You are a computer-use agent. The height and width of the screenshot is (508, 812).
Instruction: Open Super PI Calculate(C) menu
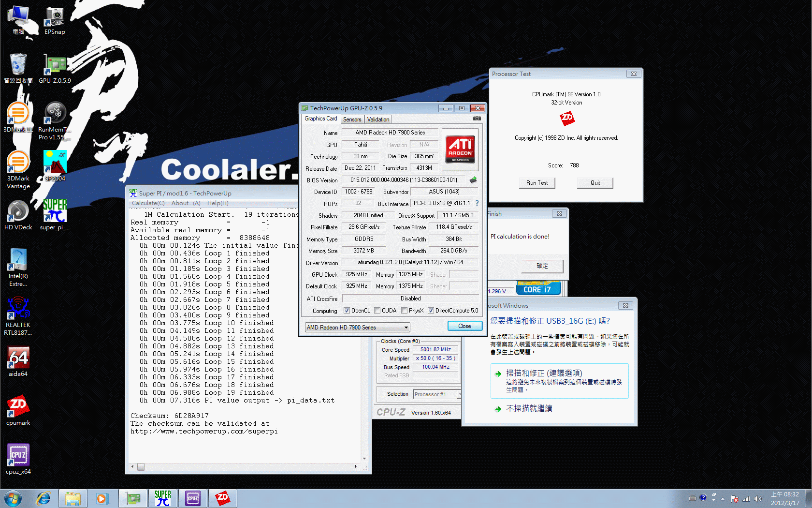pyautogui.click(x=148, y=203)
